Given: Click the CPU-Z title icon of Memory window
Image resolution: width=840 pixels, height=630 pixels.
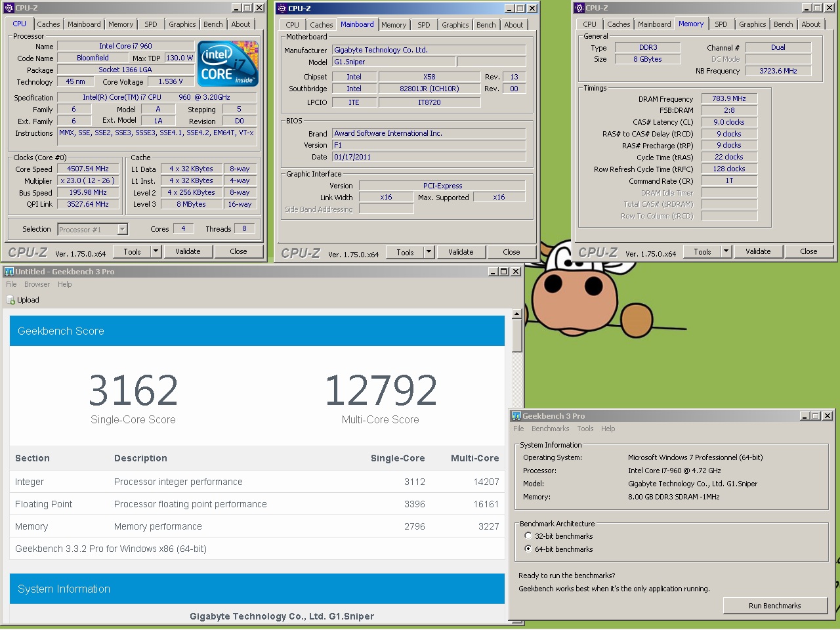Looking at the screenshot, I should click(x=579, y=8).
